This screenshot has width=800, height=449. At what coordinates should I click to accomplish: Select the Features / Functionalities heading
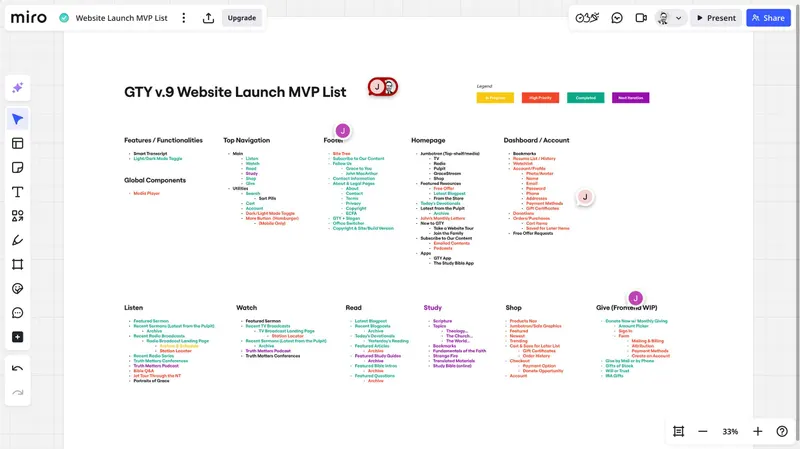pyautogui.click(x=163, y=140)
